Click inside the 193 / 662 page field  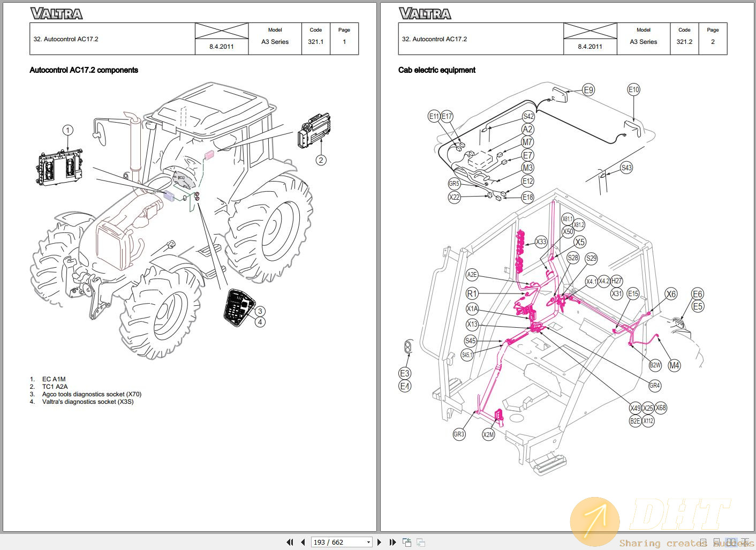click(x=332, y=542)
